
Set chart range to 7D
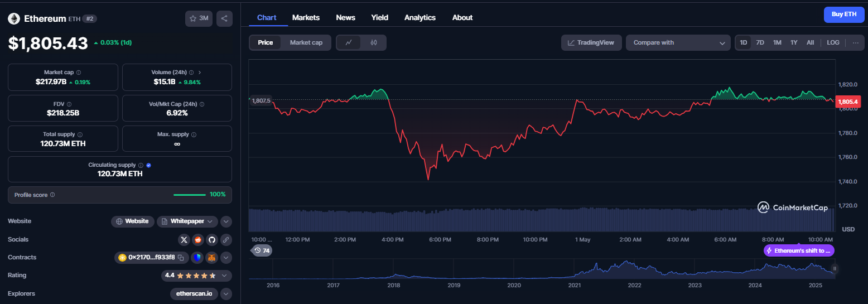760,42
